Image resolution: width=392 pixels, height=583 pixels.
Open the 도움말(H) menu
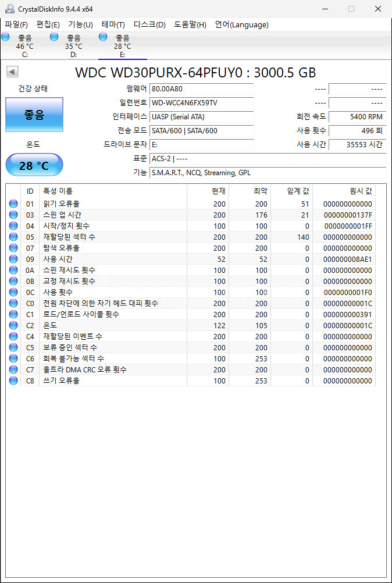190,25
